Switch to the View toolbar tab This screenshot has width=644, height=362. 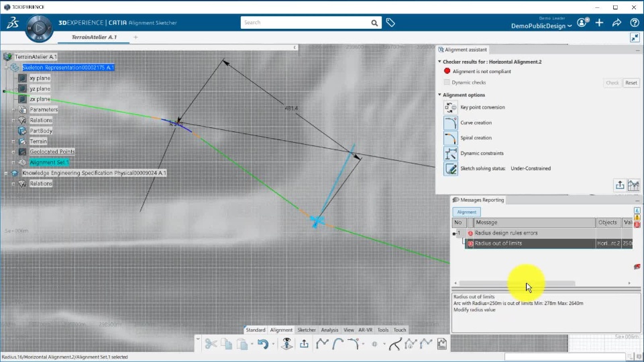click(349, 330)
